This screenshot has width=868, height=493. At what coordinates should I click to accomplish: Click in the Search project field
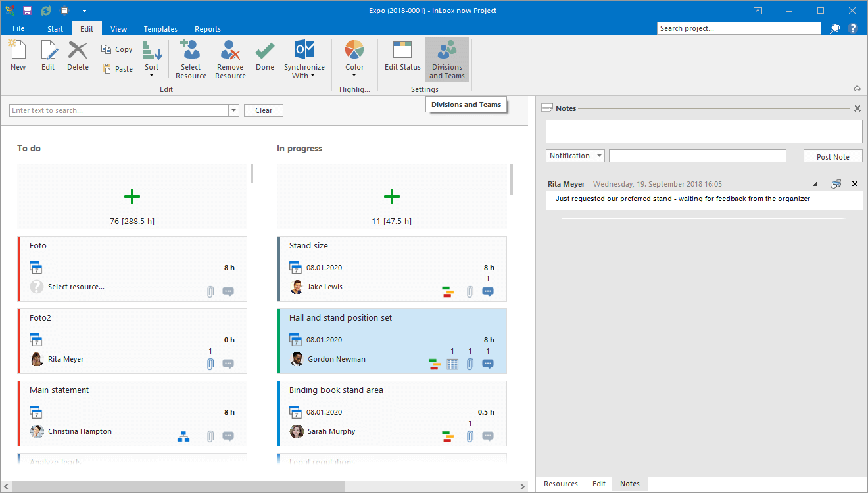[739, 28]
